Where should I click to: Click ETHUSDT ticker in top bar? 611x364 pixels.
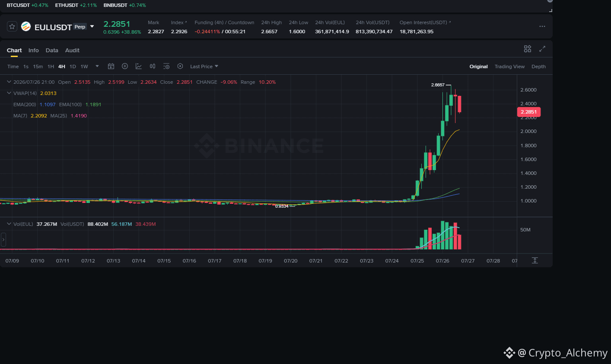(76, 5)
